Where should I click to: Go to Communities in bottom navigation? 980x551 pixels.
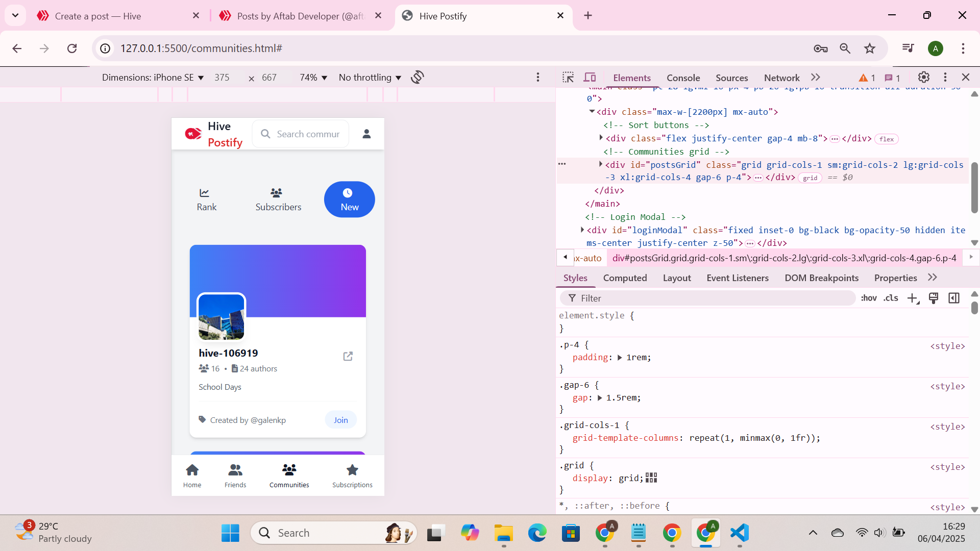(x=289, y=475)
